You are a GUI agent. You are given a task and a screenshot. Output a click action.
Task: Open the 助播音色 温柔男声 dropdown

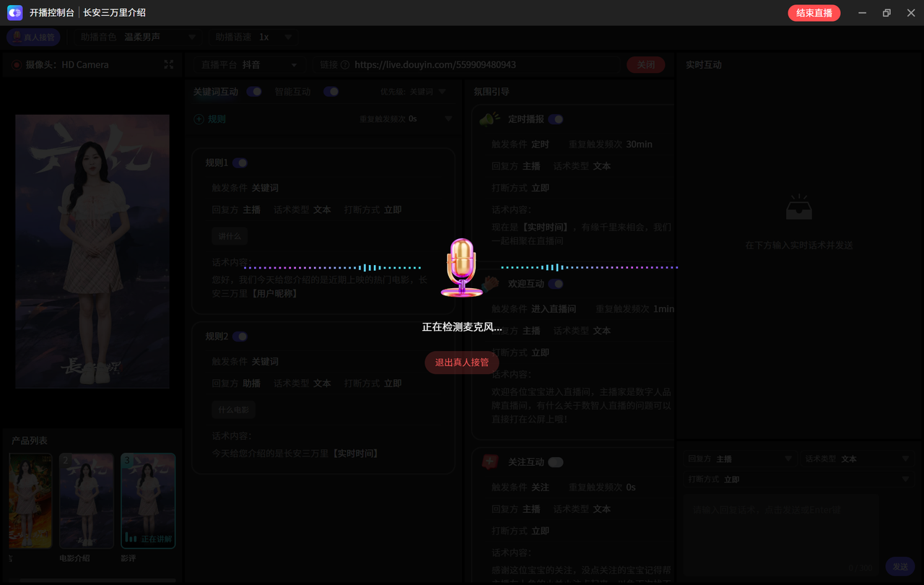point(139,37)
